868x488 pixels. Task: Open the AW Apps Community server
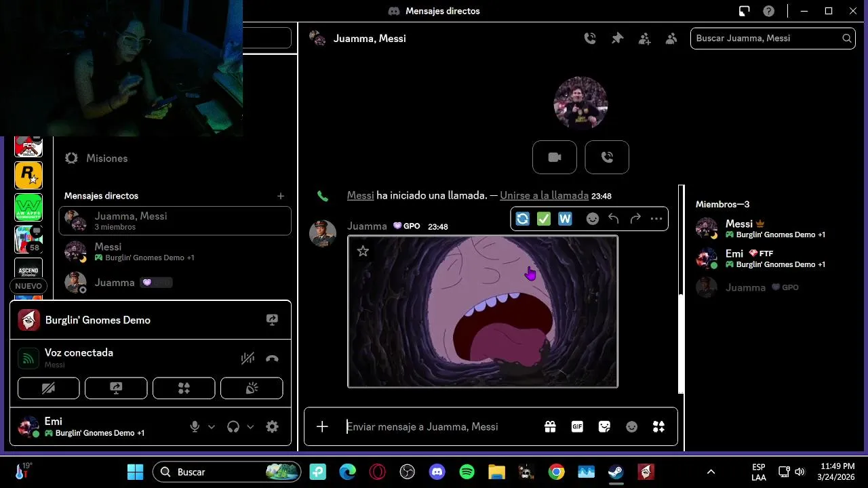pyautogui.click(x=28, y=207)
